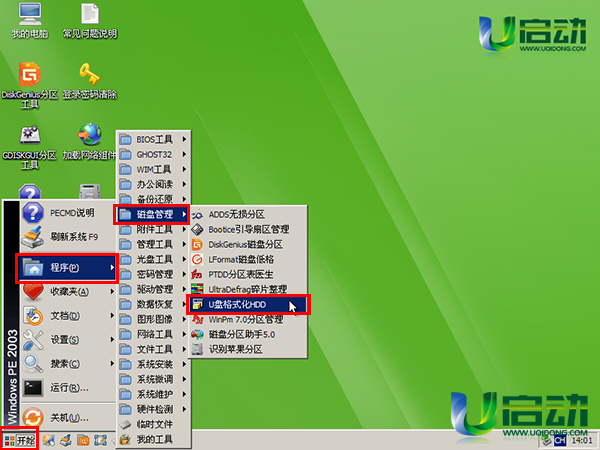Screen dimensions: 600x450
Task: Open the 加载网络组件 globe icon
Action: (90, 142)
